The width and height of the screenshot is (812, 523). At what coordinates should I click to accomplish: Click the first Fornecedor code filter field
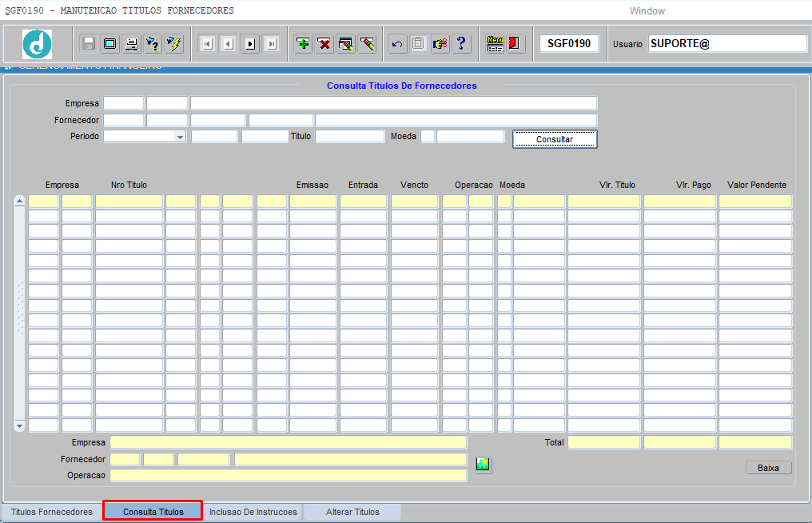(x=124, y=120)
